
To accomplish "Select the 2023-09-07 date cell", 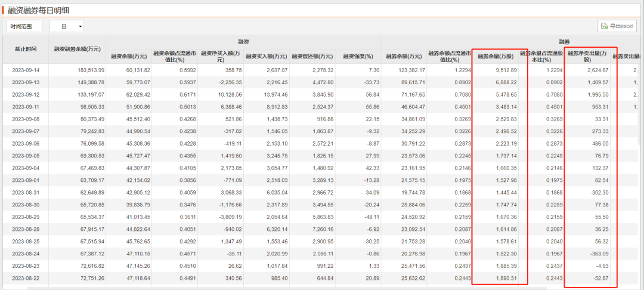I will pos(26,131).
